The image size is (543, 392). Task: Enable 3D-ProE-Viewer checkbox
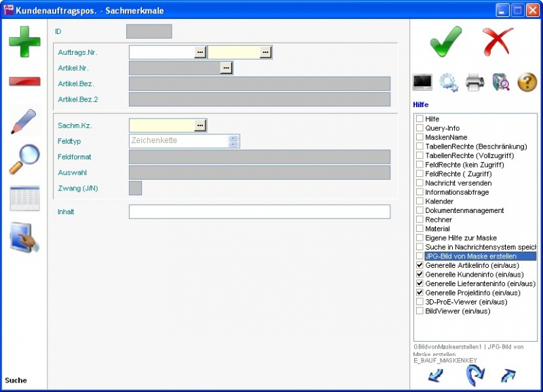419,302
